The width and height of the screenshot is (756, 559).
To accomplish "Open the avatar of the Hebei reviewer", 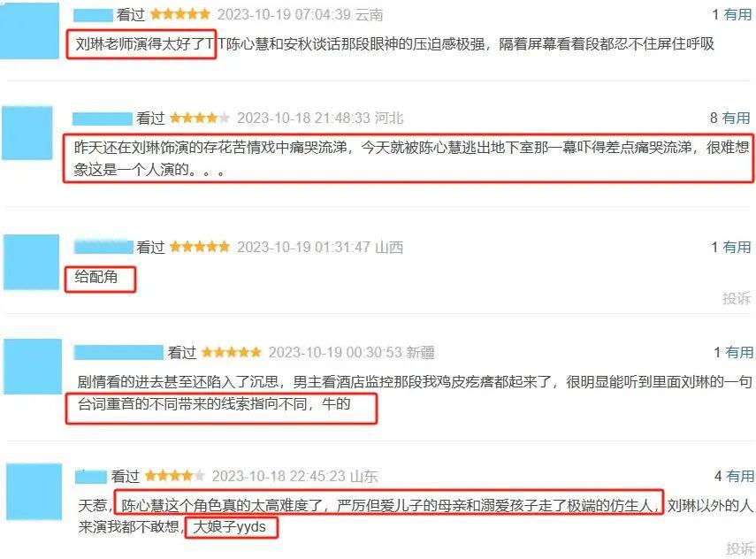I will (27, 133).
